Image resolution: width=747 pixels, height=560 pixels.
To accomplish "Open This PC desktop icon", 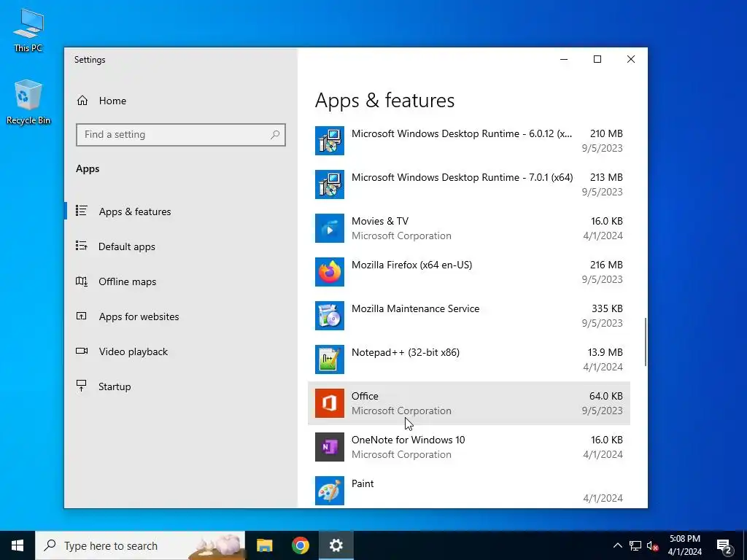I will pyautogui.click(x=28, y=29).
